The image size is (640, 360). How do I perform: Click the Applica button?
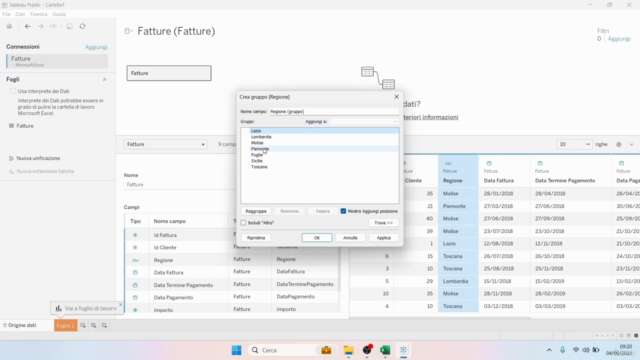pyautogui.click(x=384, y=238)
